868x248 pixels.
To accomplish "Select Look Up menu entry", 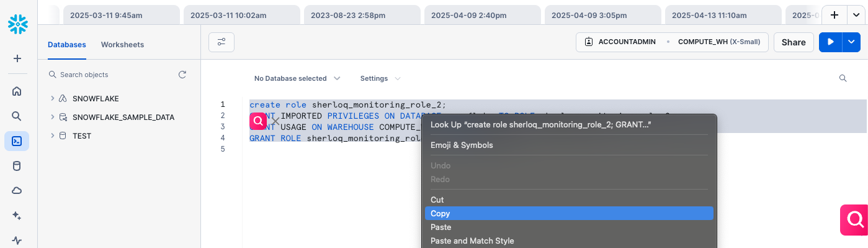I will (569, 124).
